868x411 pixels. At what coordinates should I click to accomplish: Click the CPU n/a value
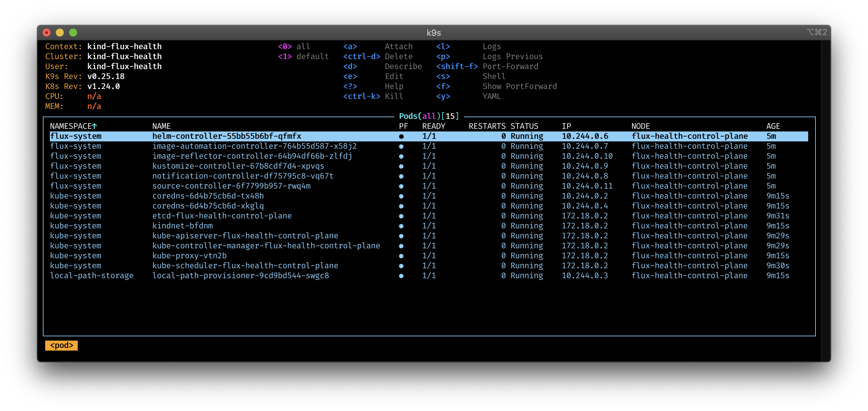pos(94,96)
